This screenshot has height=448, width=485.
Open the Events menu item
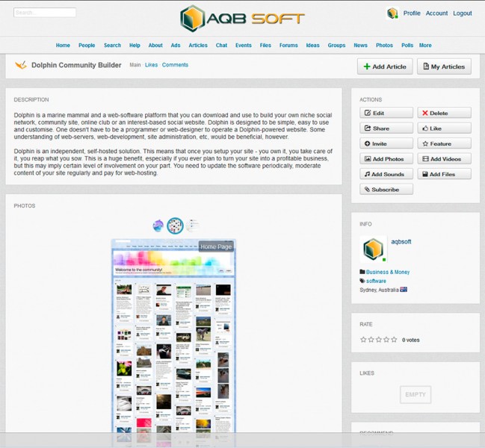pyautogui.click(x=244, y=45)
